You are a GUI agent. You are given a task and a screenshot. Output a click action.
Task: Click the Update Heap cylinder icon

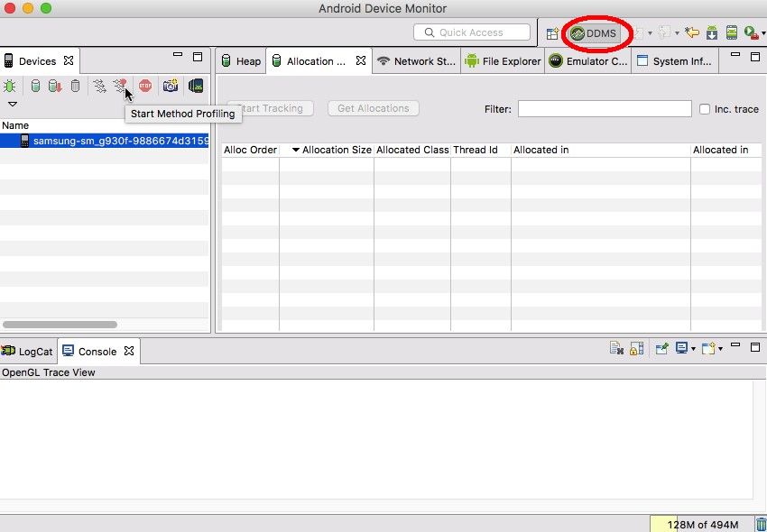35,86
